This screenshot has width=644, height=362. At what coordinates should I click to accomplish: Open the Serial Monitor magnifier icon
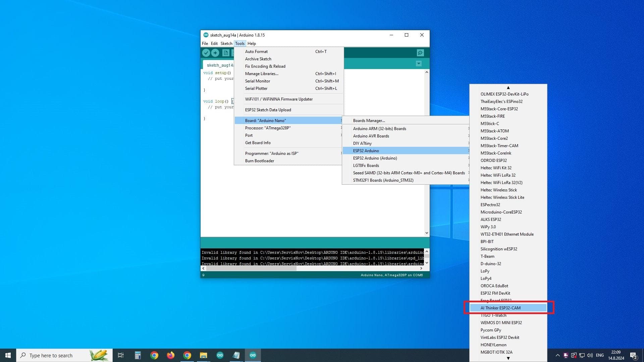pyautogui.click(x=420, y=53)
